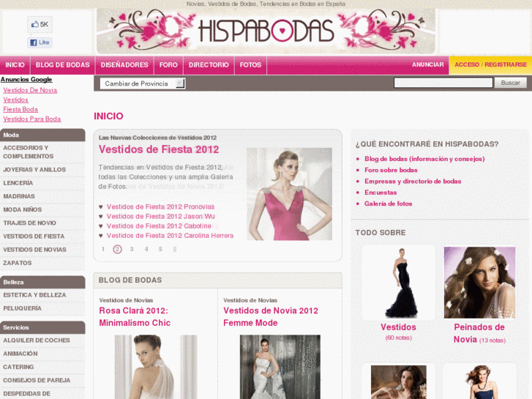Open Zapatos category
Image resolution: width=532 pixels, height=399 pixels.
pyautogui.click(x=42, y=263)
